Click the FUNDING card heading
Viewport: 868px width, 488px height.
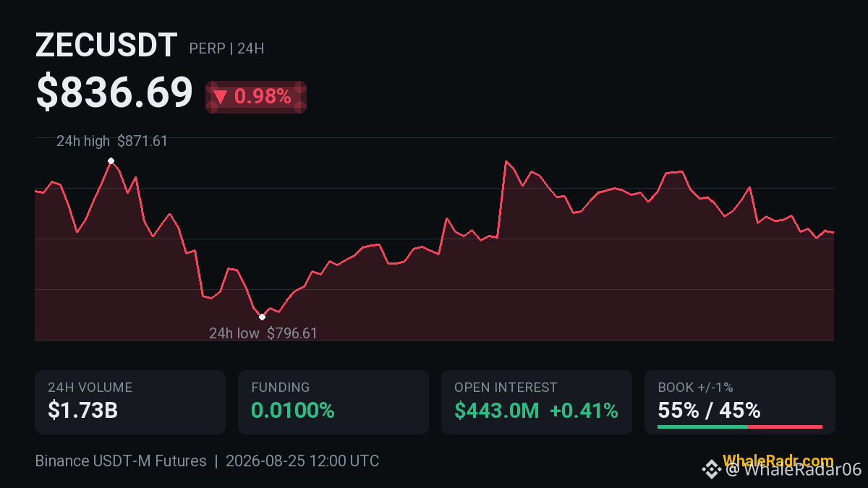[281, 388]
